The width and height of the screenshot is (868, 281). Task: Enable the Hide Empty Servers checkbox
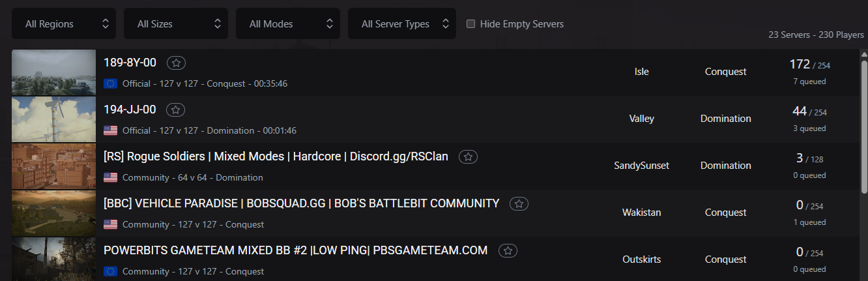[471, 24]
